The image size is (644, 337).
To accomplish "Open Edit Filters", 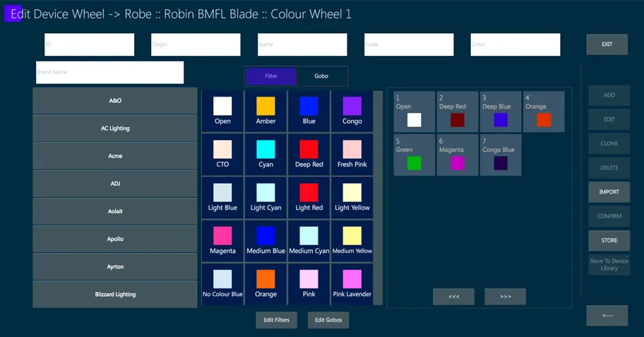I will 276,320.
